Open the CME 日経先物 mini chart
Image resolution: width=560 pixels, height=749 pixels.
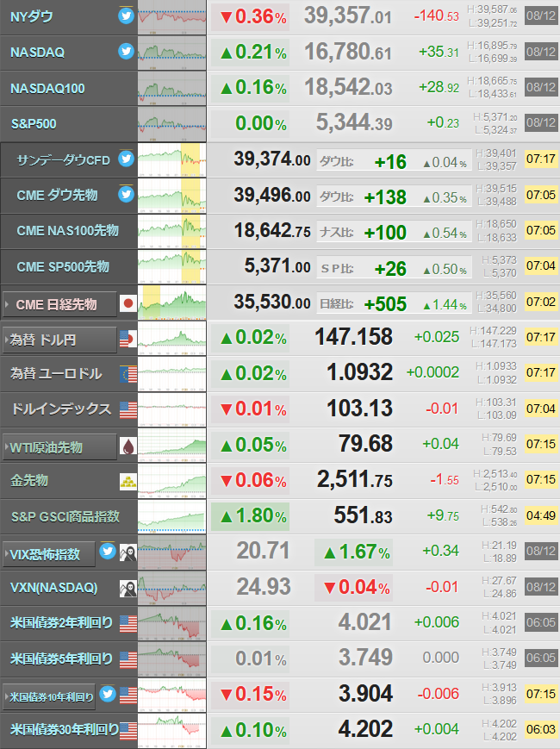[x=171, y=303]
